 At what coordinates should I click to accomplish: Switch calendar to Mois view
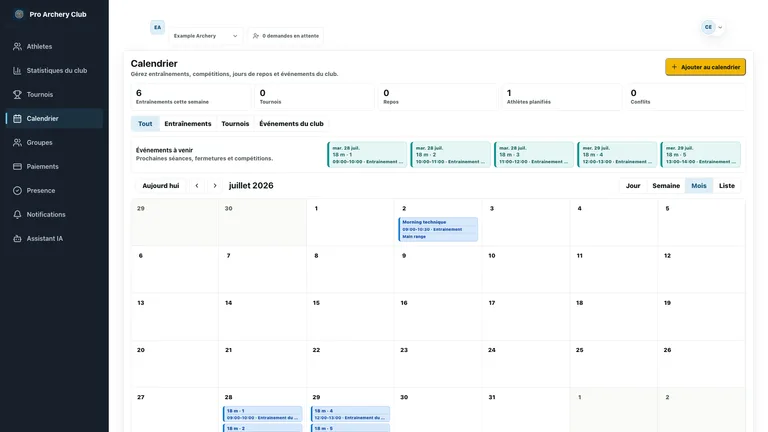(x=698, y=186)
